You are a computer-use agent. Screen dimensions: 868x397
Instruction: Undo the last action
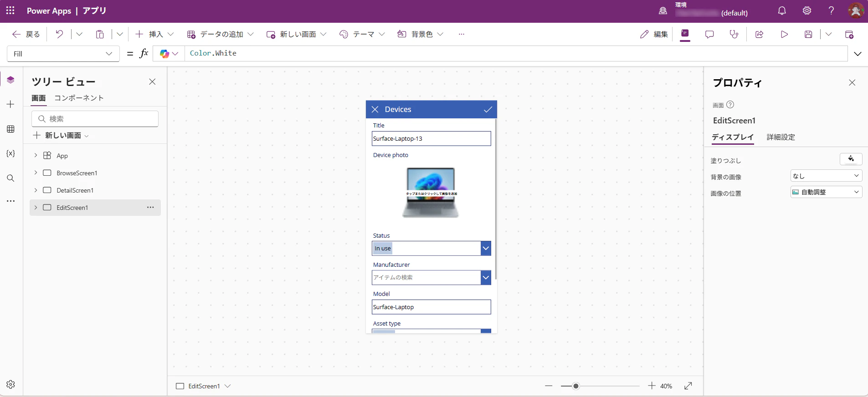(x=59, y=34)
